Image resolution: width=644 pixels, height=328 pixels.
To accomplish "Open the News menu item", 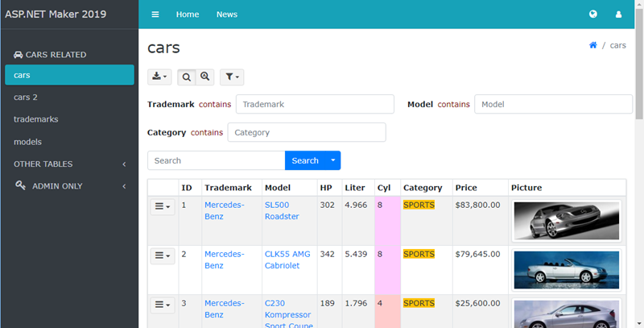I will (227, 15).
